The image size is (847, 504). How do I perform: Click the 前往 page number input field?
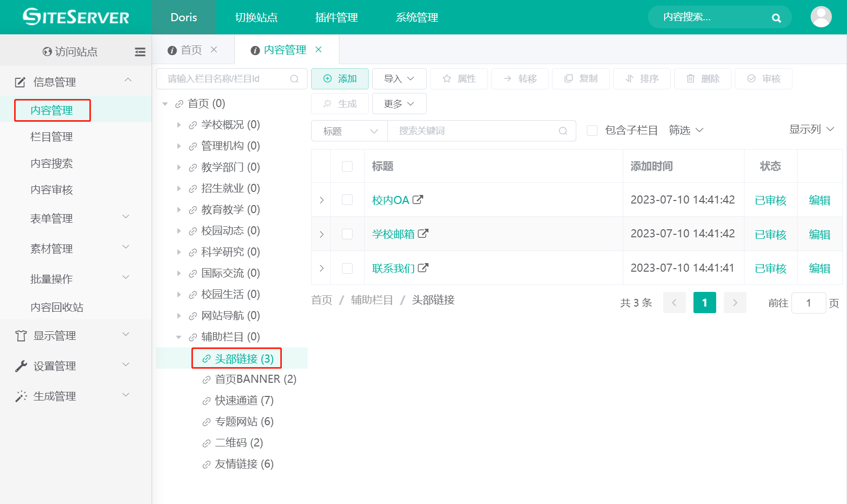click(809, 303)
